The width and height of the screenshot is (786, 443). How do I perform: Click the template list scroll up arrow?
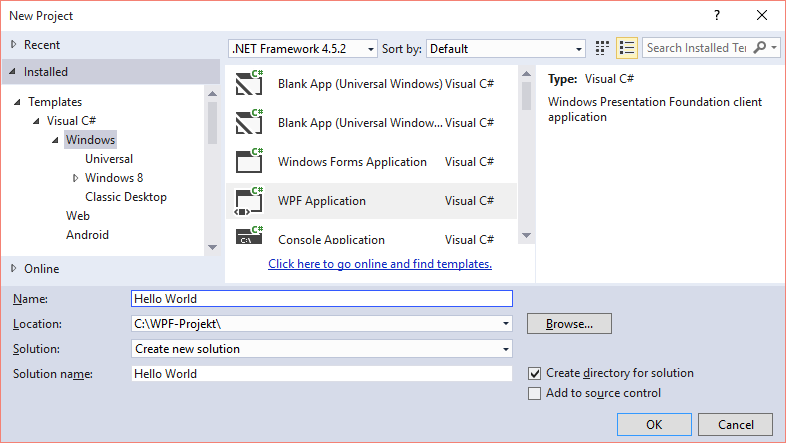coord(526,74)
